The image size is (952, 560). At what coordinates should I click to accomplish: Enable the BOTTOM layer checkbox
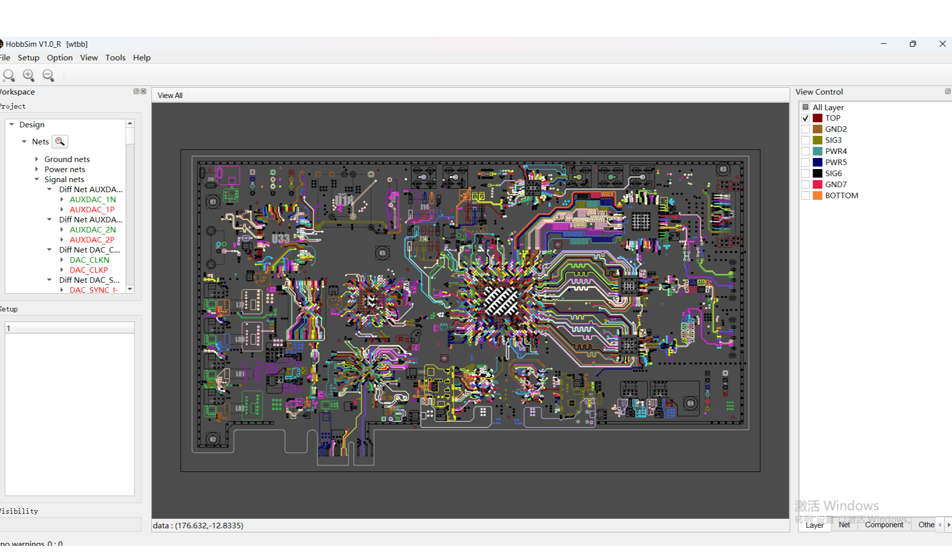click(x=805, y=196)
